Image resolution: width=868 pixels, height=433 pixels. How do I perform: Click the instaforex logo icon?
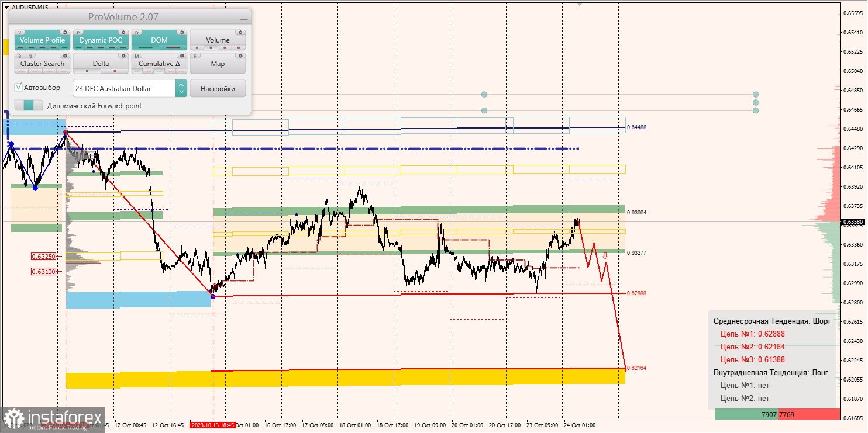tap(13, 419)
